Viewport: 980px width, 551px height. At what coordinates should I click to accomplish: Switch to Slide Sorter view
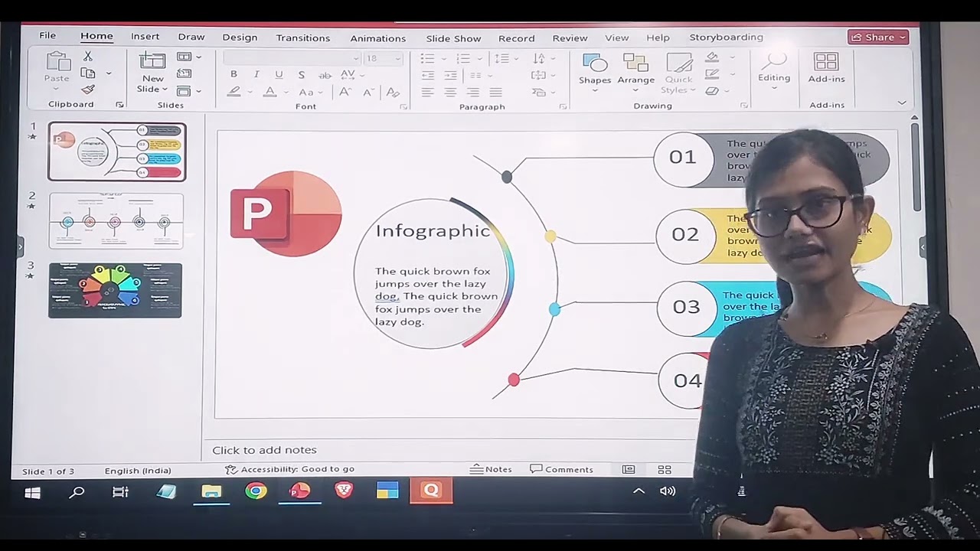tap(665, 469)
